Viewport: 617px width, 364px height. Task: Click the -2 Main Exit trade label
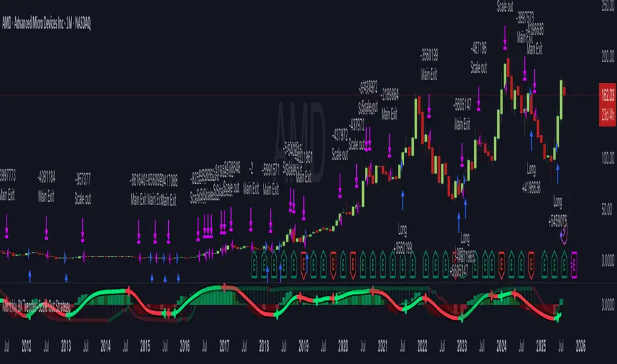(251, 179)
